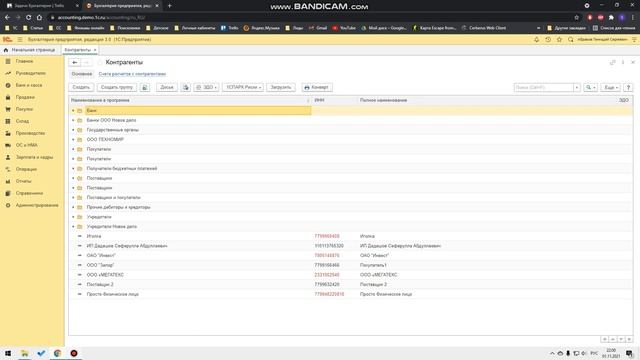Click the copy item icon after Создать группу

[145, 87]
